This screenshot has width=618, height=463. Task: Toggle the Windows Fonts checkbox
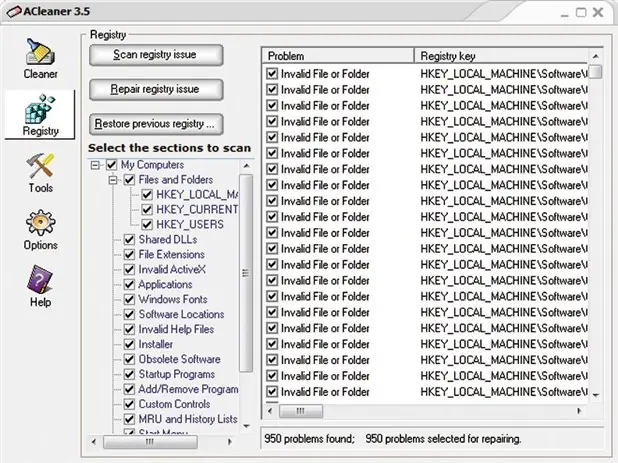pyautogui.click(x=129, y=299)
